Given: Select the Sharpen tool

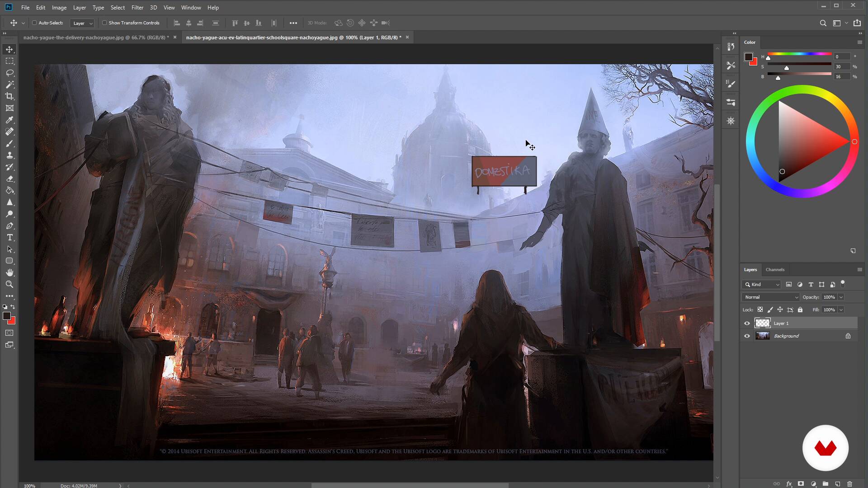Looking at the screenshot, I should pos(9,202).
